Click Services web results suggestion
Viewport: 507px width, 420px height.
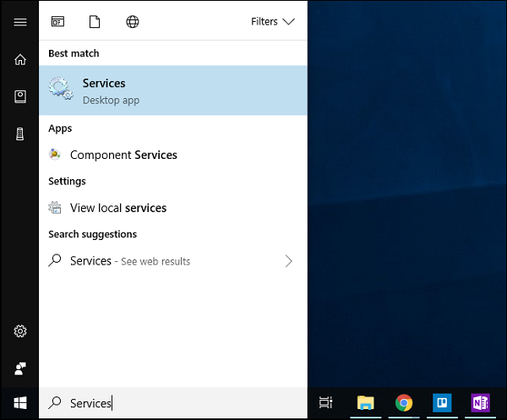130,261
